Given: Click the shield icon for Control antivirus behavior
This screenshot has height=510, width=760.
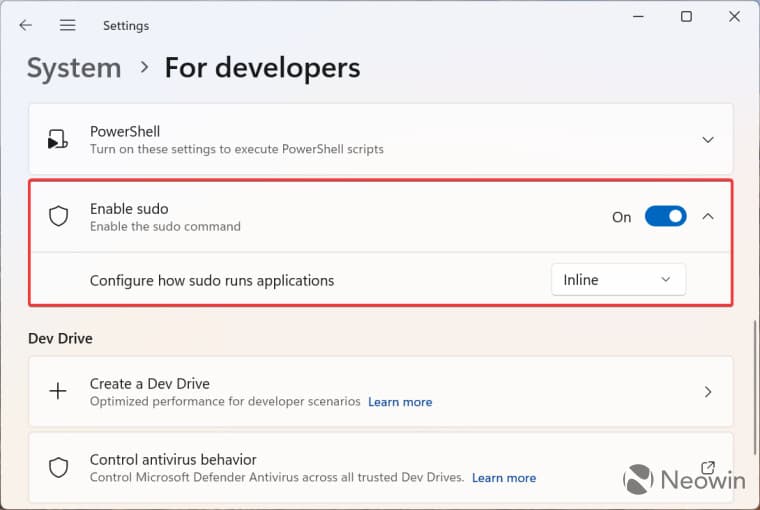Looking at the screenshot, I should click(x=59, y=467).
